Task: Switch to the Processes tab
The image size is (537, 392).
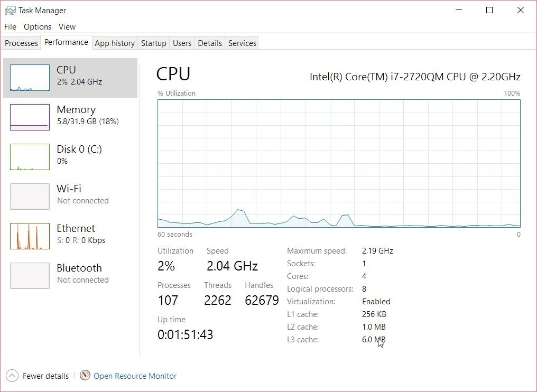Action: click(21, 43)
